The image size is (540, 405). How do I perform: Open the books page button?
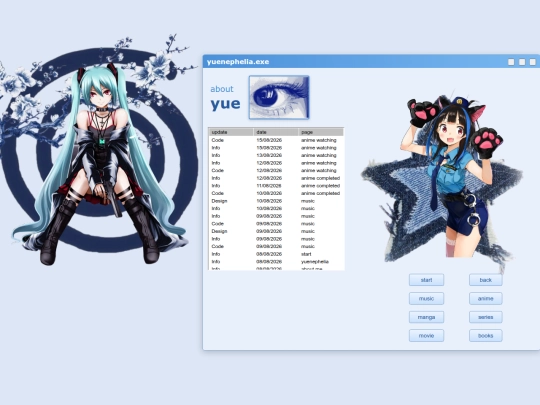[x=486, y=335]
